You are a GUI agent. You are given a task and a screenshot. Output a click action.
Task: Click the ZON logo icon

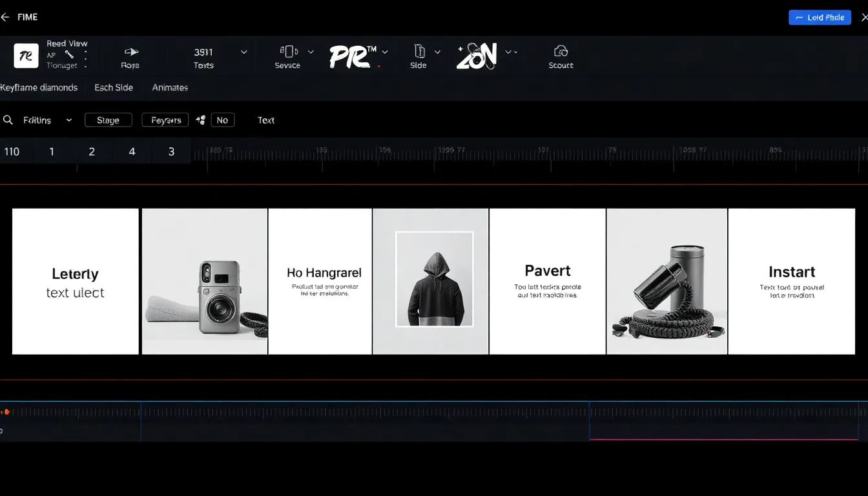(478, 56)
